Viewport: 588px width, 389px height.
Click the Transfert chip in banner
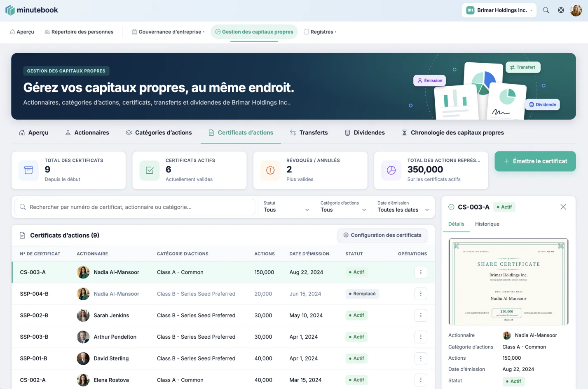(x=523, y=67)
